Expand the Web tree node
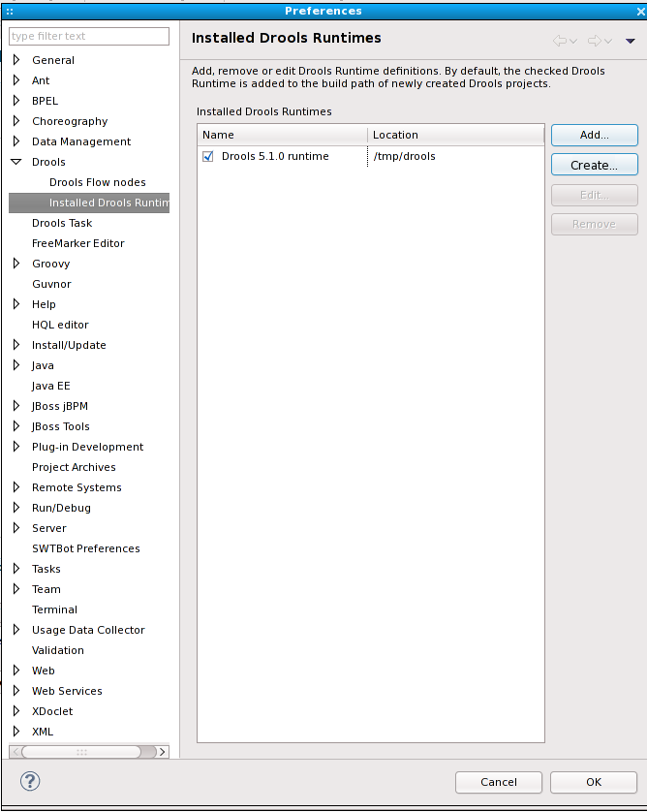This screenshot has width=647, height=812. pyautogui.click(x=16, y=671)
